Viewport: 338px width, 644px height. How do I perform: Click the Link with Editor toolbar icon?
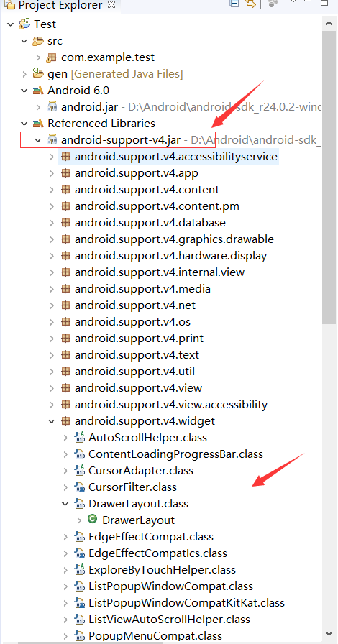click(x=250, y=4)
